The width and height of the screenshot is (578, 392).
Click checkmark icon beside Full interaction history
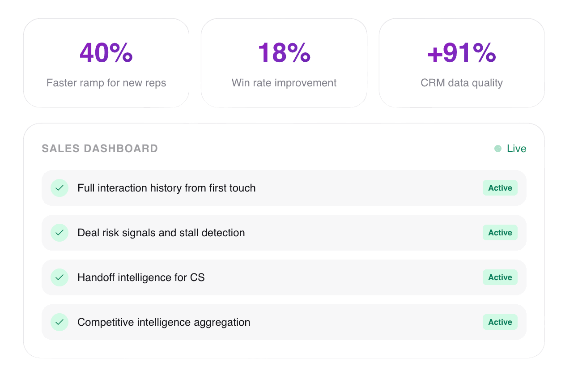coord(59,188)
